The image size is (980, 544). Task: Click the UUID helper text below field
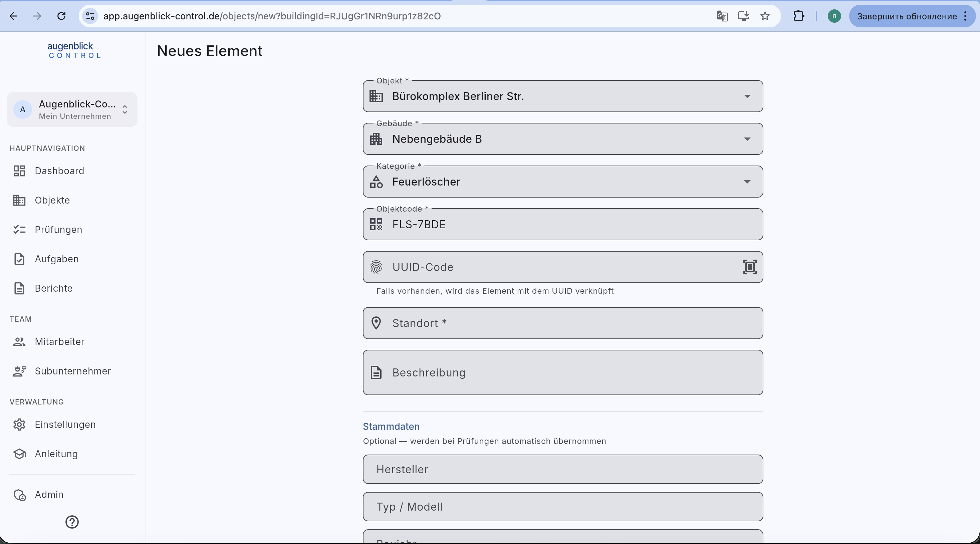click(x=495, y=291)
